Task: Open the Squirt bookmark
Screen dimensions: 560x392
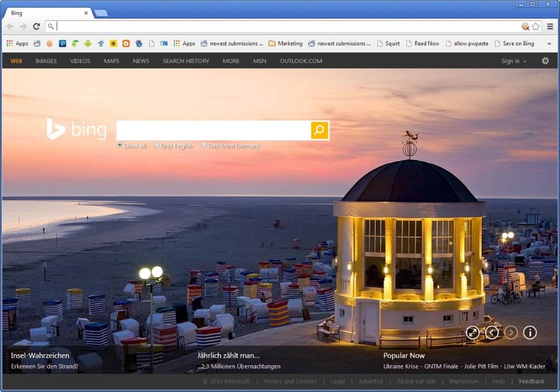Action: pos(389,44)
